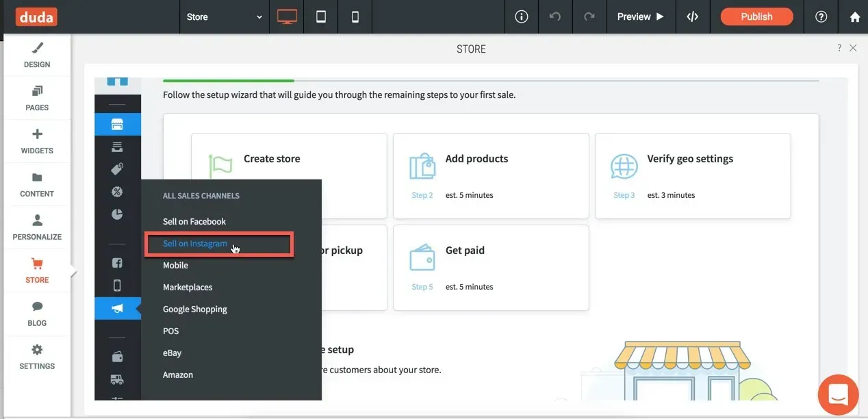868x419 pixels.
Task: Open the Personalize panel
Action: (x=37, y=228)
